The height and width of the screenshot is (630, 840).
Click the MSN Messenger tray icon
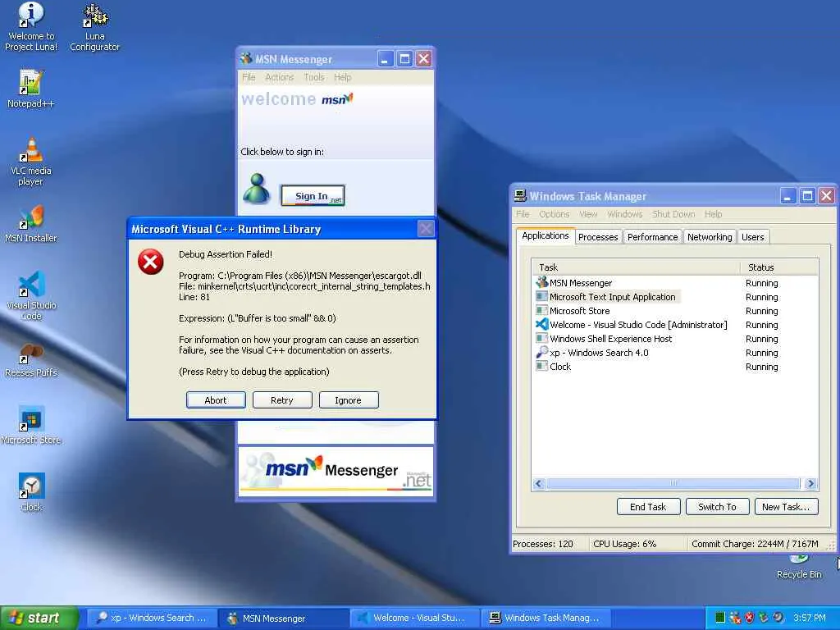tap(734, 618)
